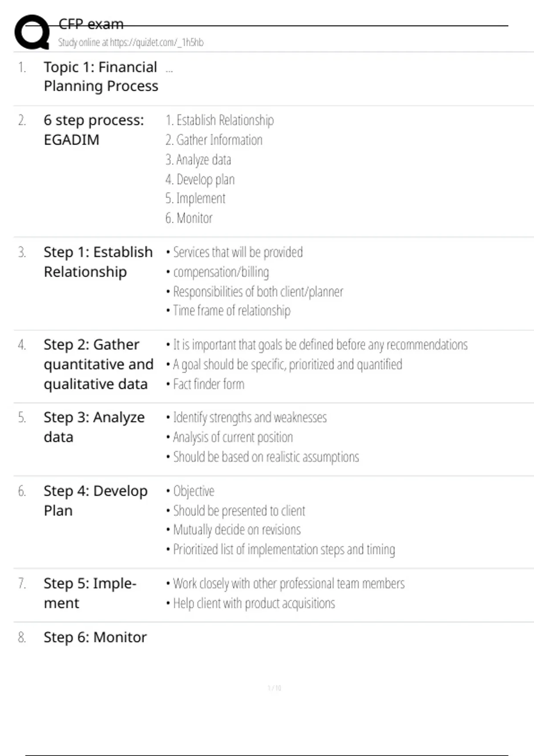The image size is (534, 756).
Task: Open the quizlet.com study link
Action: [x=131, y=42]
